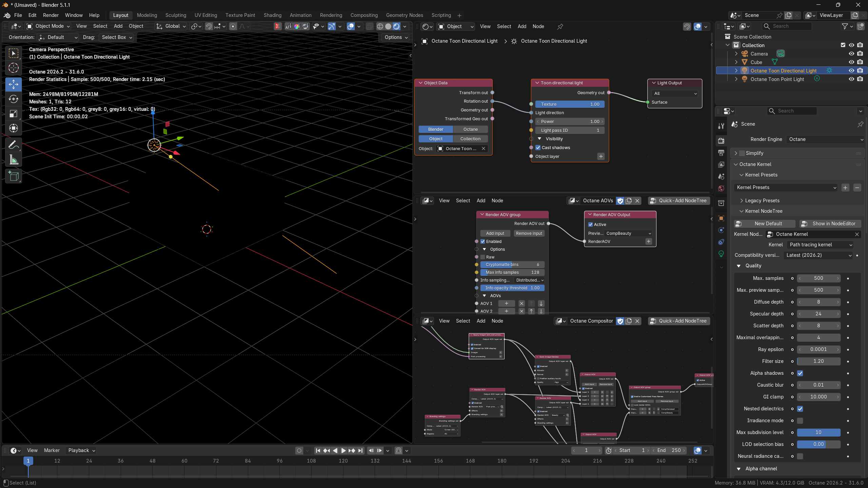Select the Add Cube tool
Image resolution: width=868 pixels, height=488 pixels.
click(x=14, y=176)
